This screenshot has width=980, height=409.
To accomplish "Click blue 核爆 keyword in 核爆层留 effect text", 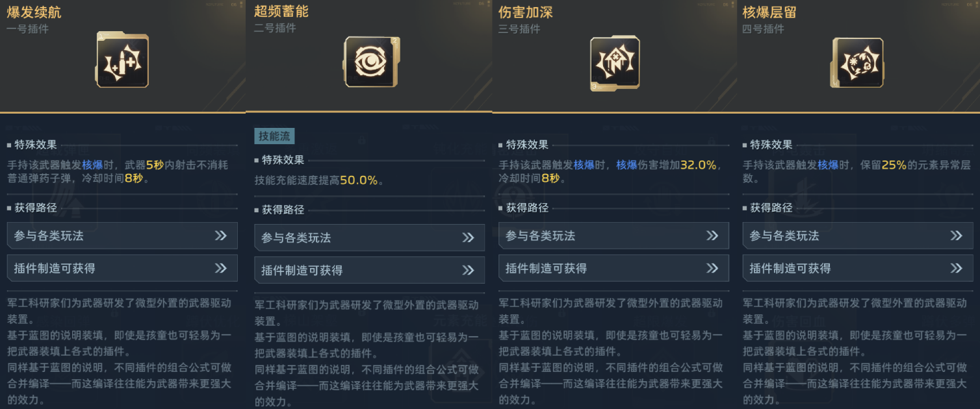I will click(828, 165).
